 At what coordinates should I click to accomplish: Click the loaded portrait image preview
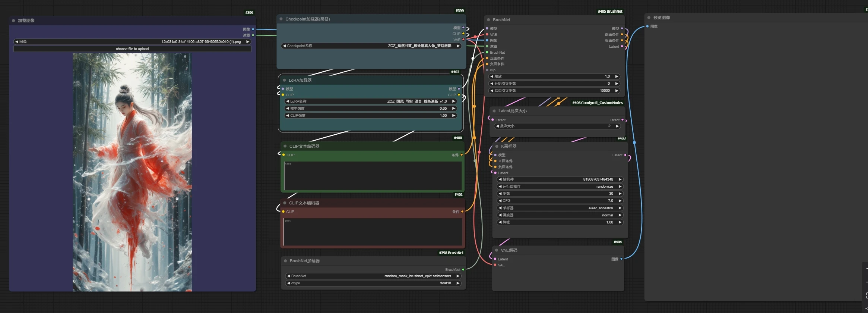(x=132, y=172)
